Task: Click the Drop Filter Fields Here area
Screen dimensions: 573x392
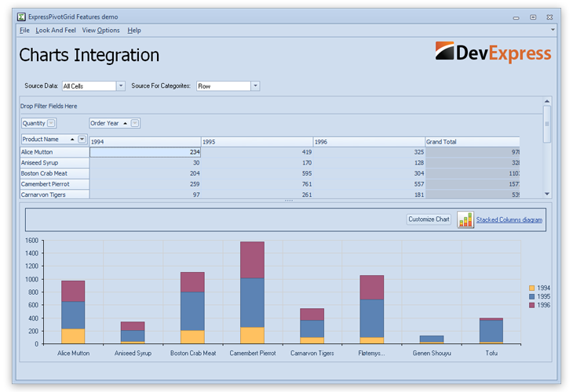Action: point(281,106)
